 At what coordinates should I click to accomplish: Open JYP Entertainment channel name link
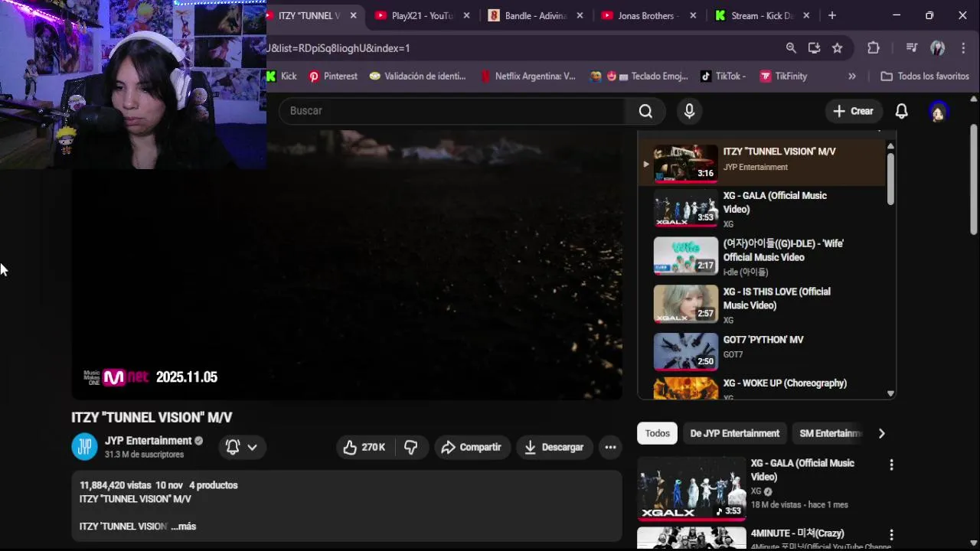point(148,441)
